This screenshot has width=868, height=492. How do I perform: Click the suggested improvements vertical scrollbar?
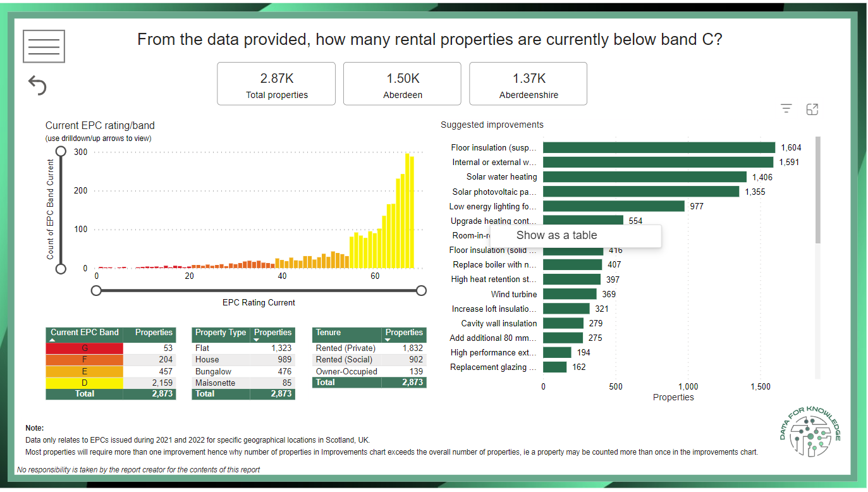coord(817,190)
